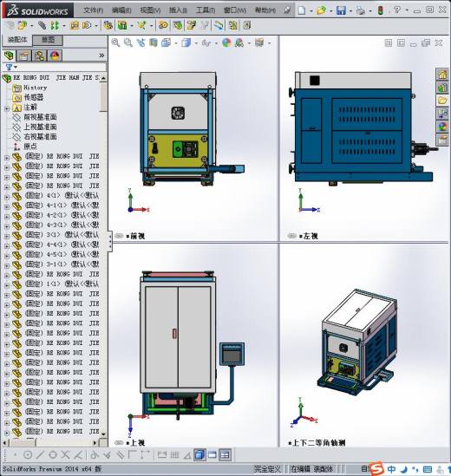Expand the (固定) 4-1<1> component node
451x476 pixels.
click(x=7, y=206)
